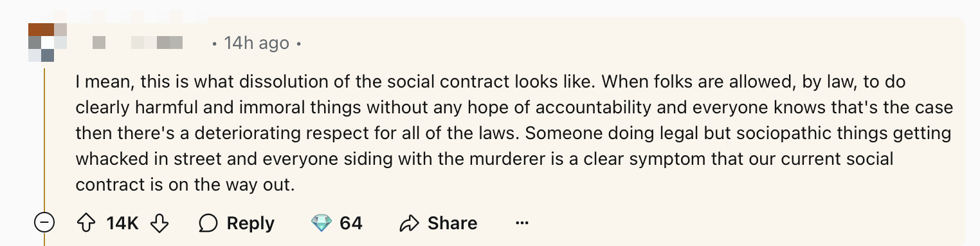The image size is (980, 246).
Task: Click the speech bubble reply icon
Action: click(x=208, y=223)
